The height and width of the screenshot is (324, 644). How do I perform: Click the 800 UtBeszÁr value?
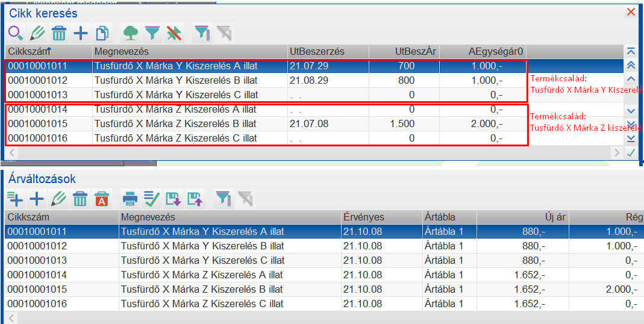[406, 81]
